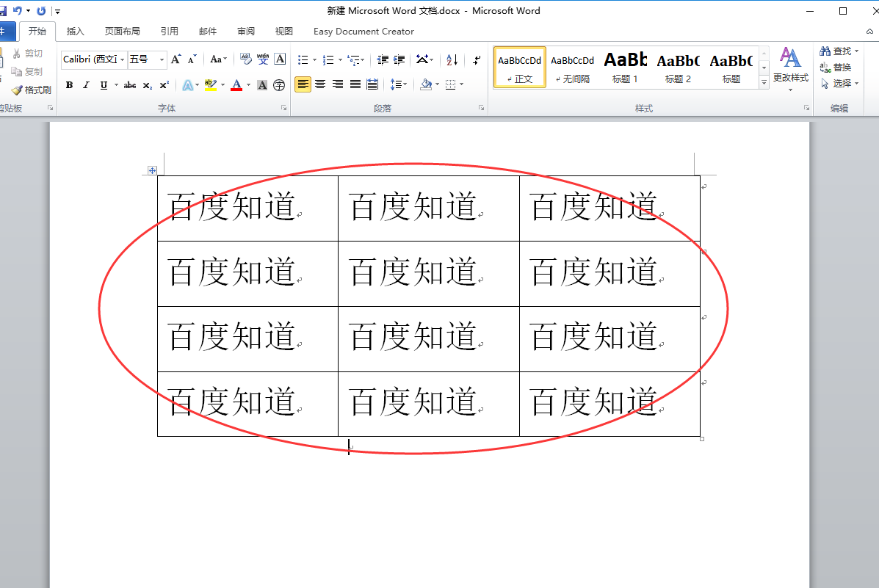Open Font Color dropdown arrow
This screenshot has width=879, height=588.
pos(248,85)
